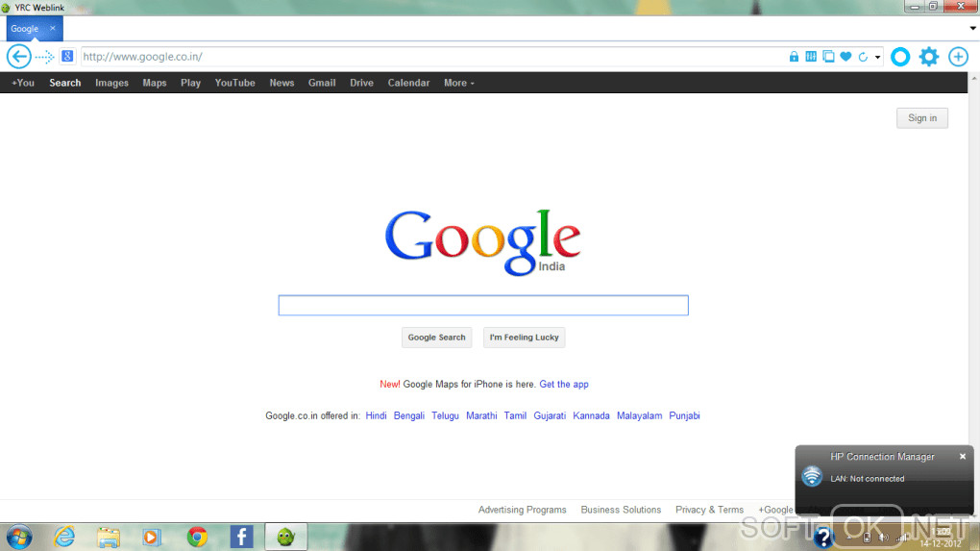Click the Google India logo
Viewport: 980px width, 551px height.
point(483,242)
